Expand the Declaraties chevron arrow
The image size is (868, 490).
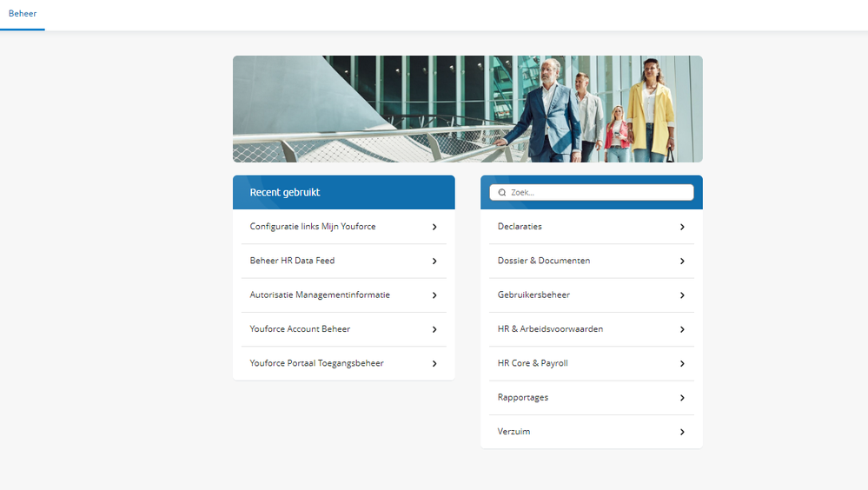click(682, 227)
